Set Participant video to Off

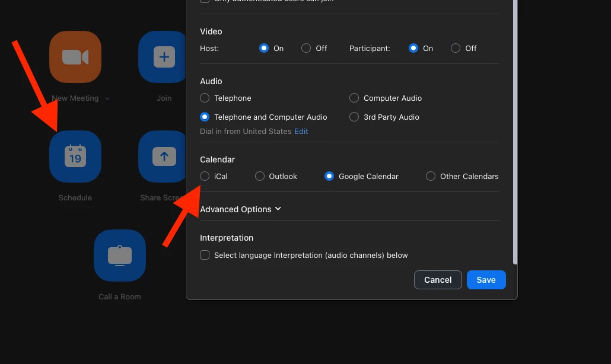point(456,48)
